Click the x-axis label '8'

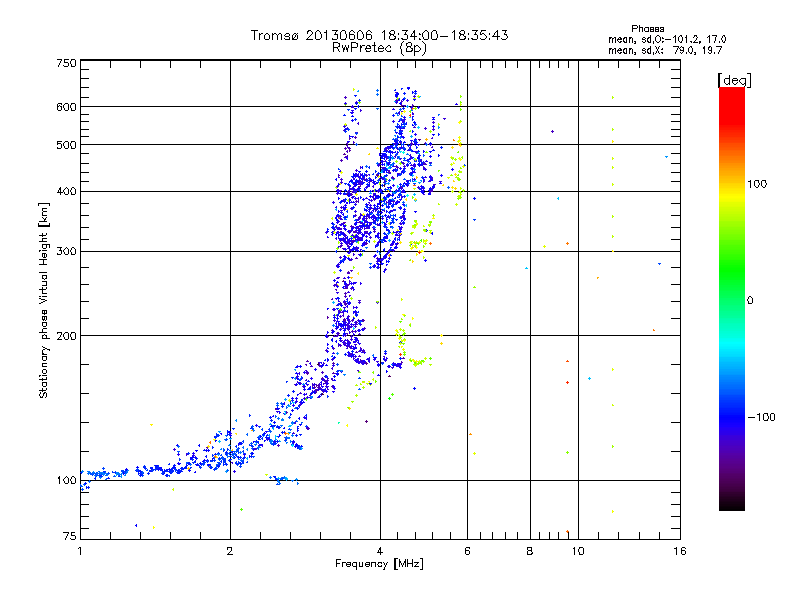(x=530, y=551)
